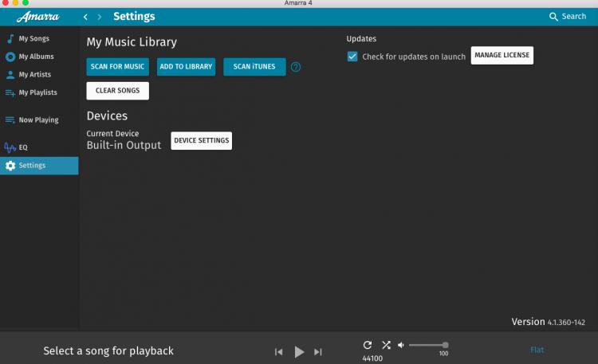Go forward with the right arrow
598x364 pixels.
point(100,17)
